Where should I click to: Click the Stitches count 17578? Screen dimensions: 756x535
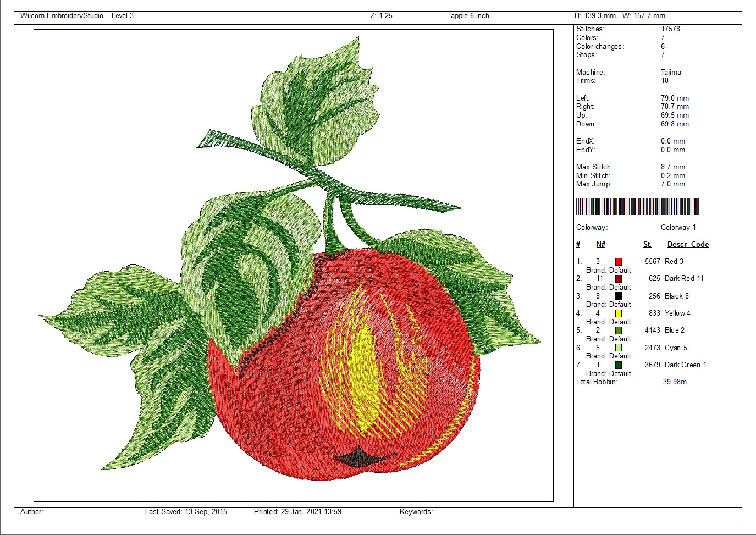670,29
